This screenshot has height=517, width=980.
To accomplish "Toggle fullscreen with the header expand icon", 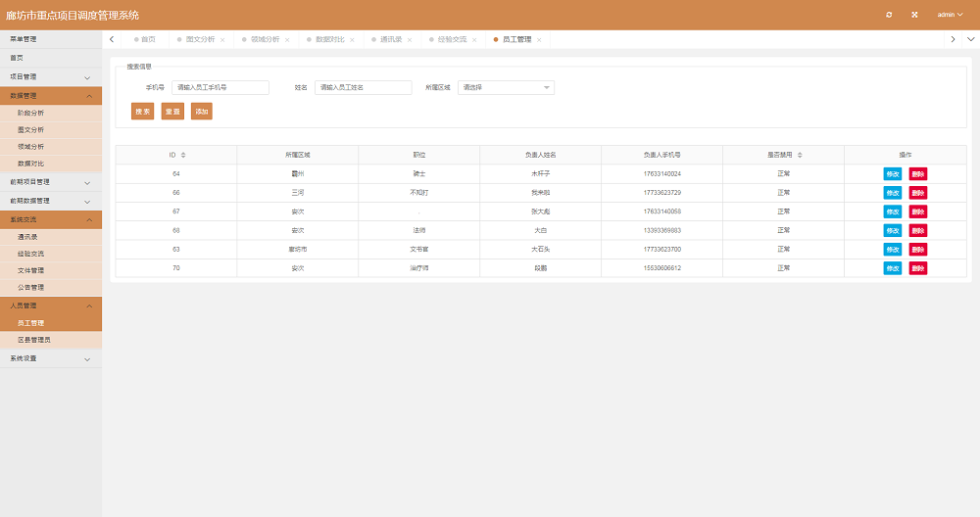I will tap(914, 15).
